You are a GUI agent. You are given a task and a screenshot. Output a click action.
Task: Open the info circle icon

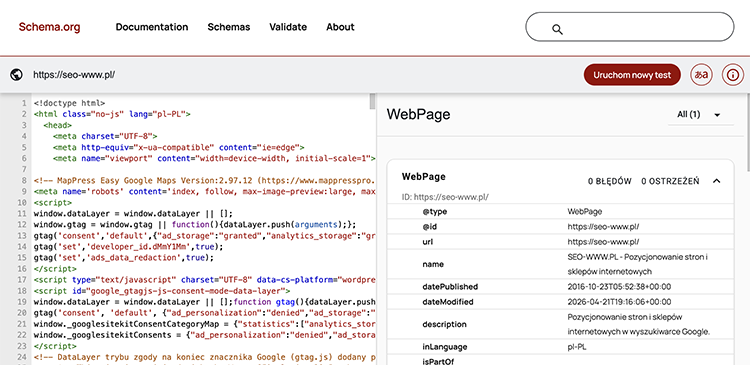[733, 75]
